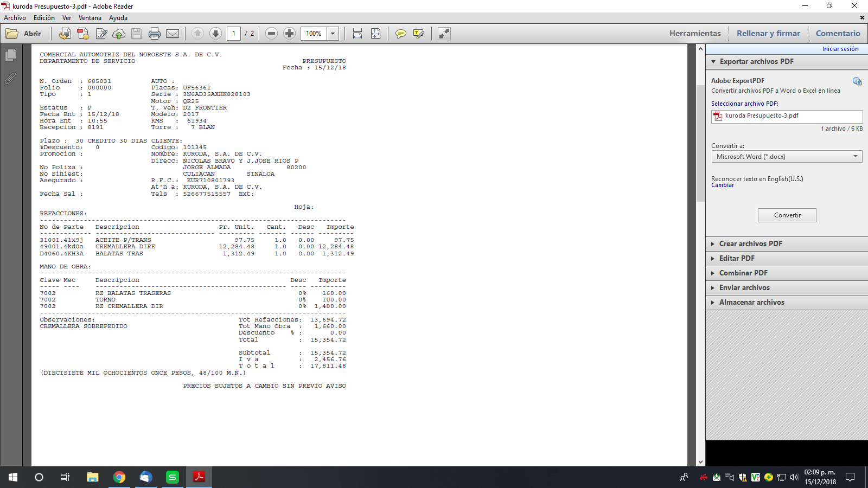
Task: Click the email envelope icon
Action: click(173, 34)
